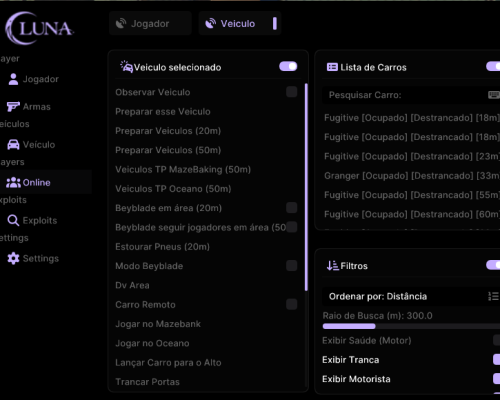
Task: Select Fugitive [Ocupado] [Destrancado] [60m] entry
Action: tap(412, 214)
